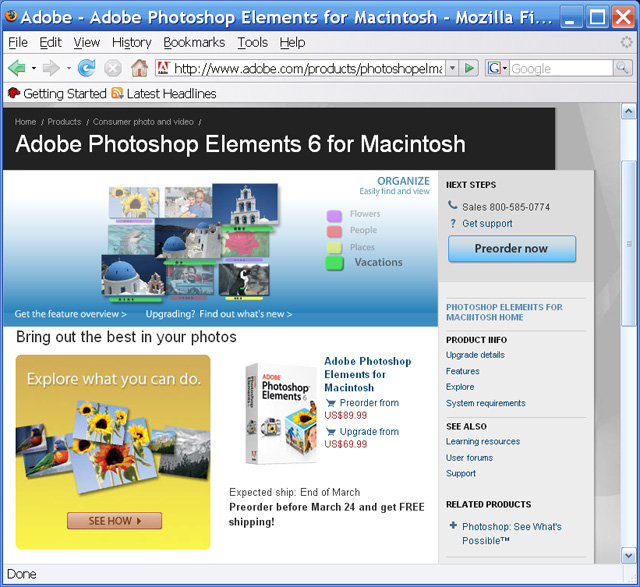Click the scrollbar up arrow

pyautogui.click(x=628, y=111)
